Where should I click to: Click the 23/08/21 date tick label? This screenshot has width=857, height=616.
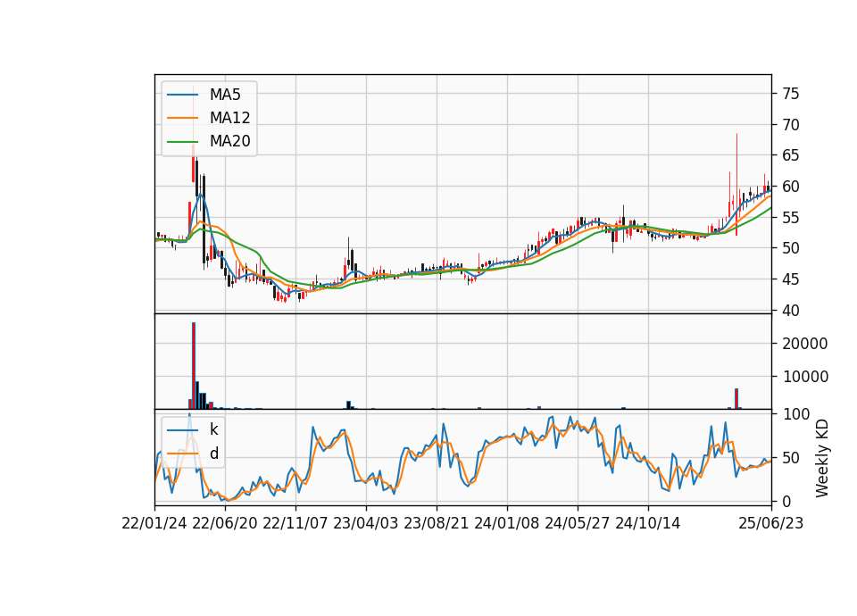pyautogui.click(x=437, y=523)
